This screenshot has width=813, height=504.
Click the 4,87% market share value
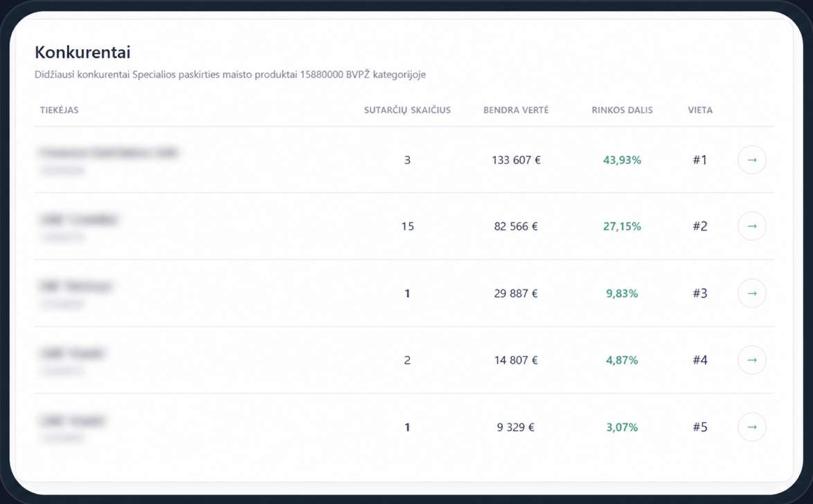pyautogui.click(x=622, y=360)
